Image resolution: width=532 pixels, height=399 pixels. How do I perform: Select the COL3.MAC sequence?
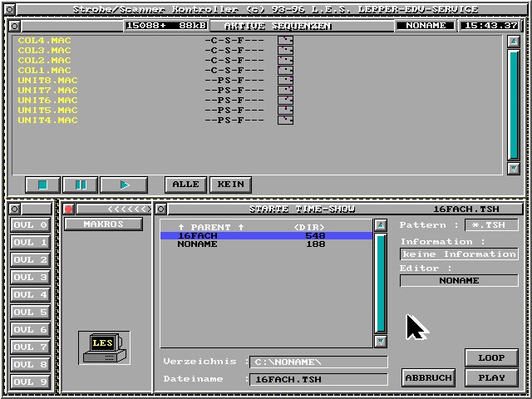(x=44, y=50)
